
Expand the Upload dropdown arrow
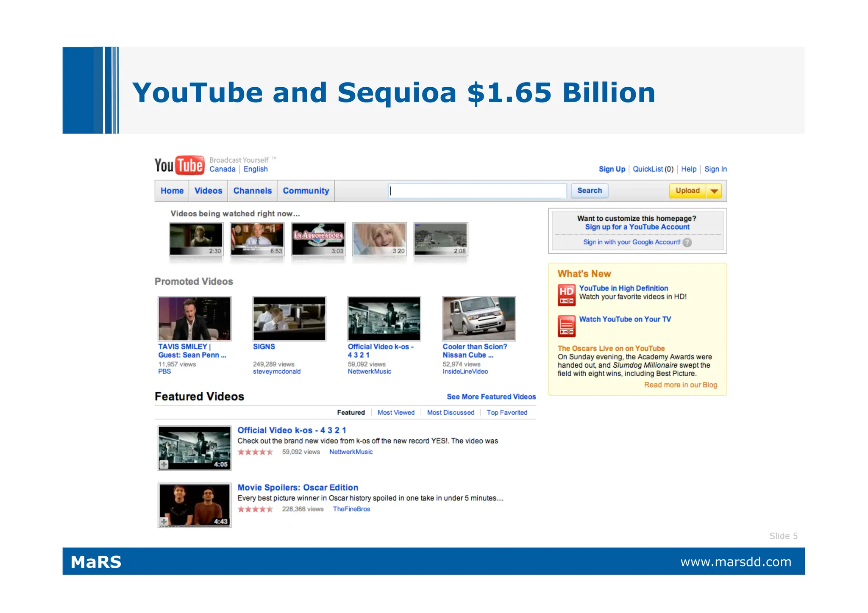[714, 191]
